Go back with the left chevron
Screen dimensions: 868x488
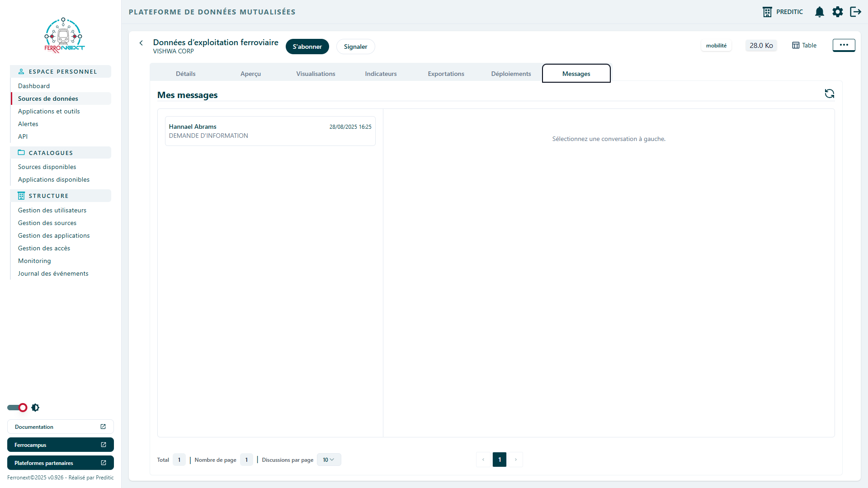[141, 43]
